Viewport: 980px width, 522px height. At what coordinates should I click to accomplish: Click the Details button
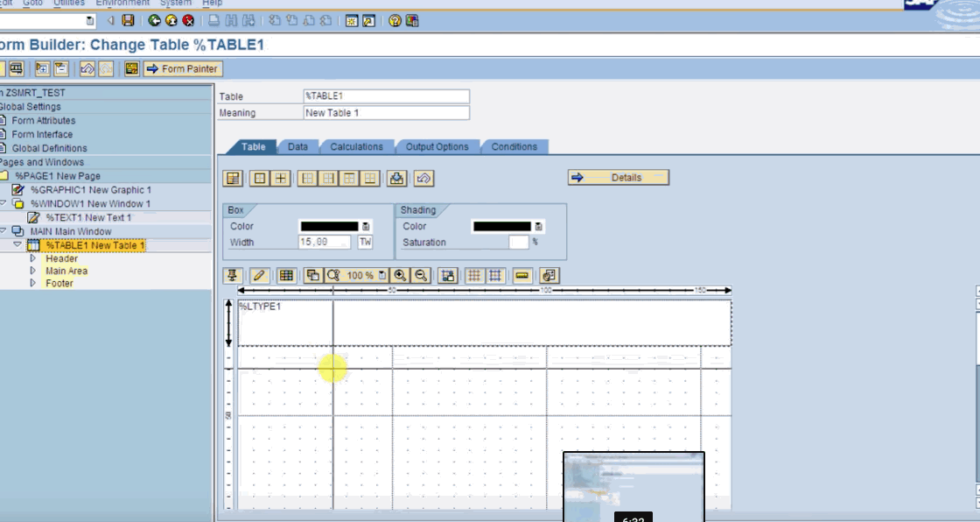tap(618, 178)
